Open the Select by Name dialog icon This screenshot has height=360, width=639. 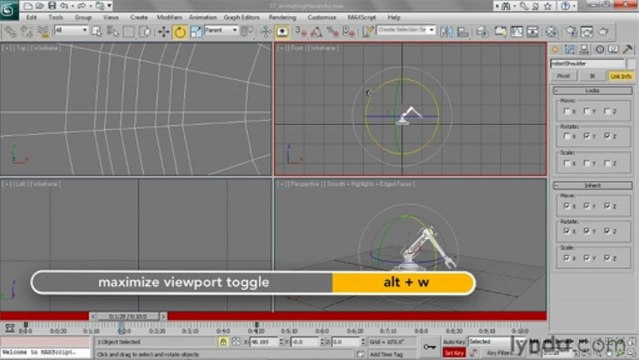click(112, 31)
